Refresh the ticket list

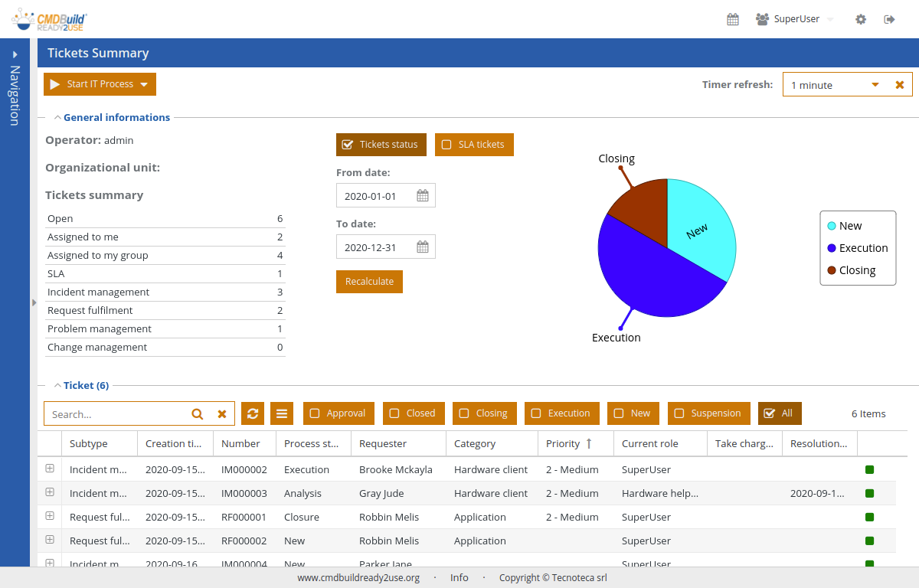tap(253, 413)
